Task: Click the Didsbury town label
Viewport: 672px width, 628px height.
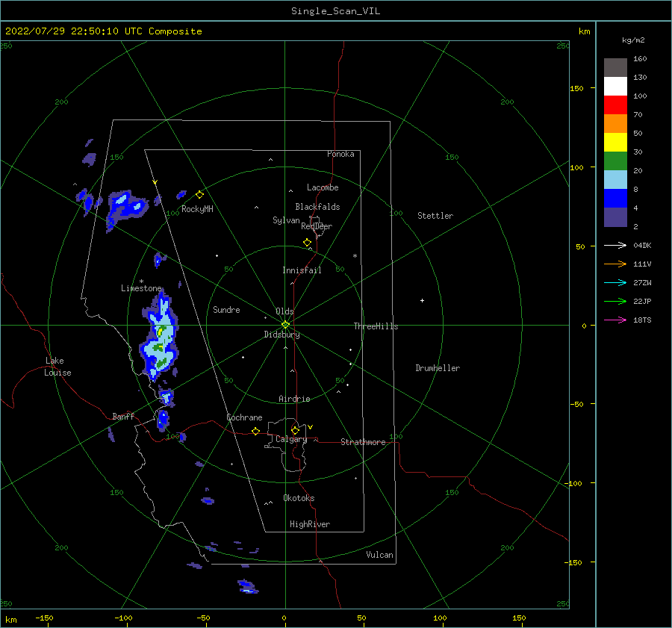Action: (x=281, y=335)
